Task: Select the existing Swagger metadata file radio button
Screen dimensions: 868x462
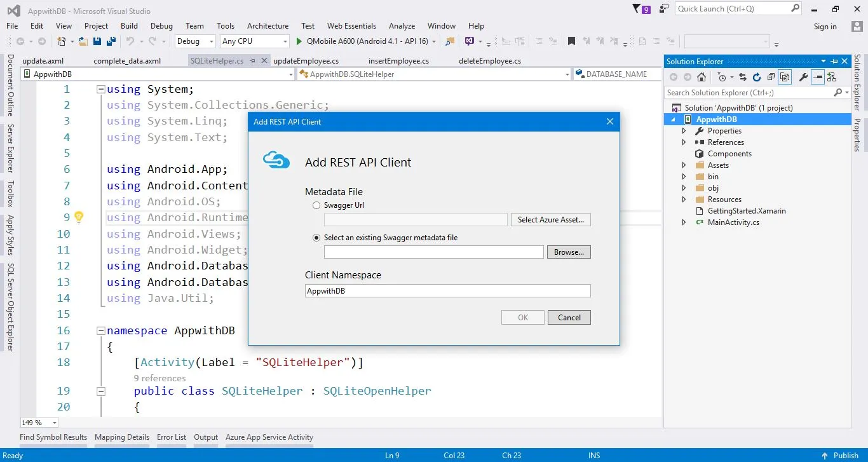Action: point(316,238)
